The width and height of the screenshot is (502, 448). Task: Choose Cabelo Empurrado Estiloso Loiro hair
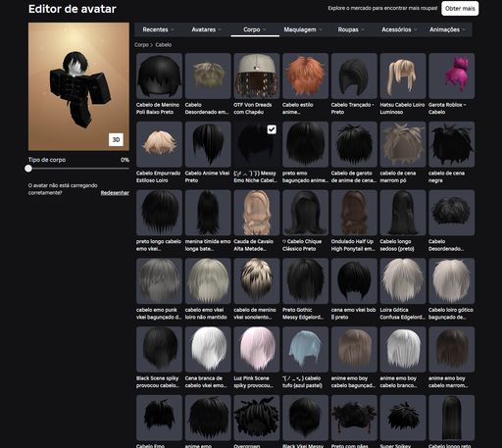tap(159, 144)
